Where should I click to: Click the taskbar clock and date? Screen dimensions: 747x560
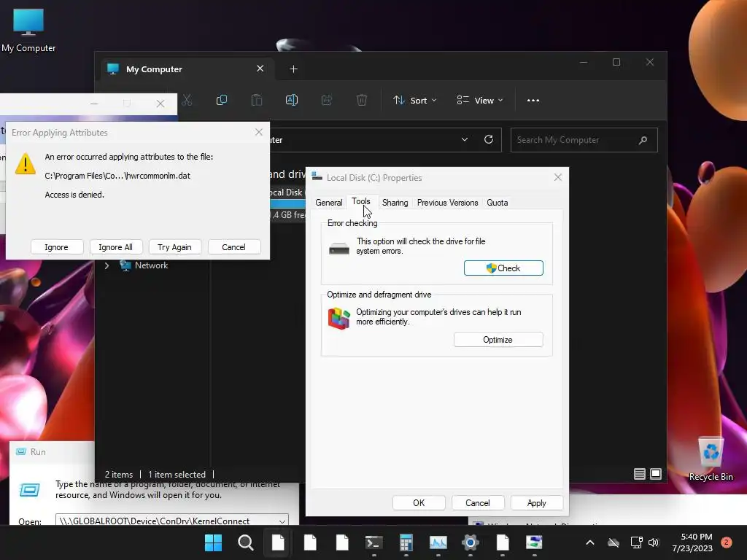(x=692, y=542)
